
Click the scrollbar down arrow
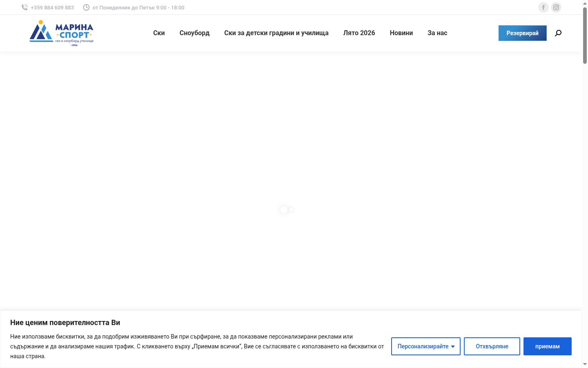(585, 364)
